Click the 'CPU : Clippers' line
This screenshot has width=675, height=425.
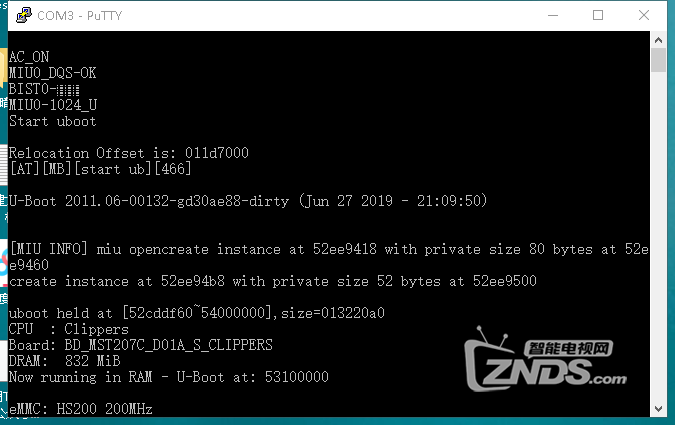(69, 329)
